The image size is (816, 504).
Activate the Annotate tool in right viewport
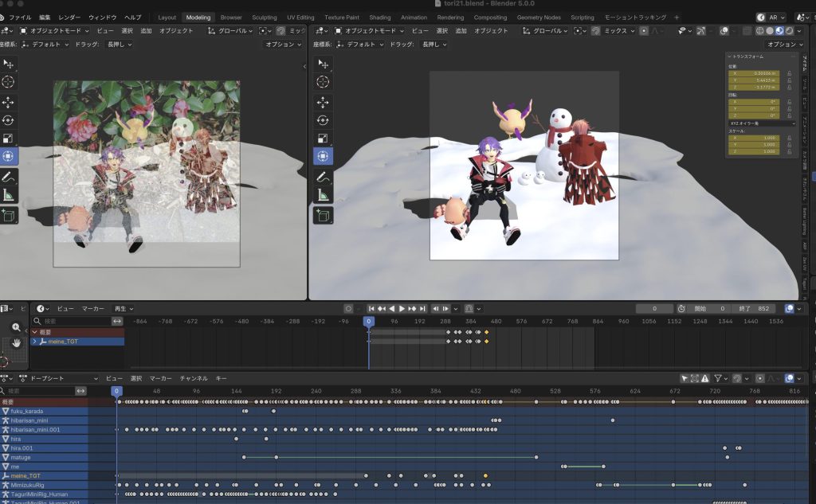click(x=323, y=176)
